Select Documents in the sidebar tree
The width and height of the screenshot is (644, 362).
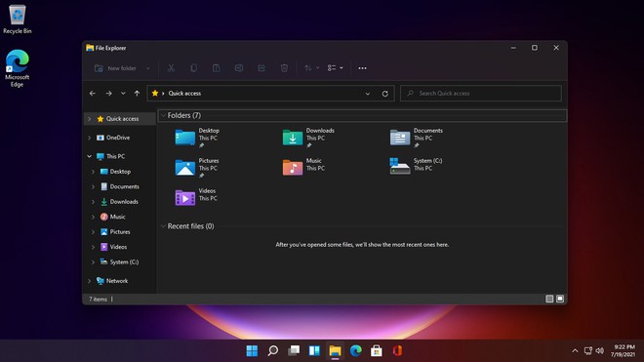point(124,186)
